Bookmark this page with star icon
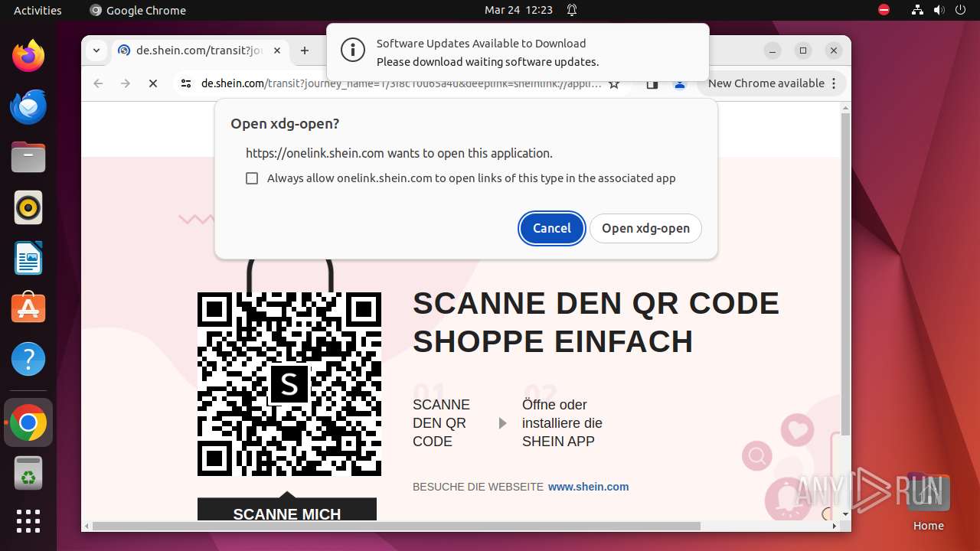 (x=614, y=84)
